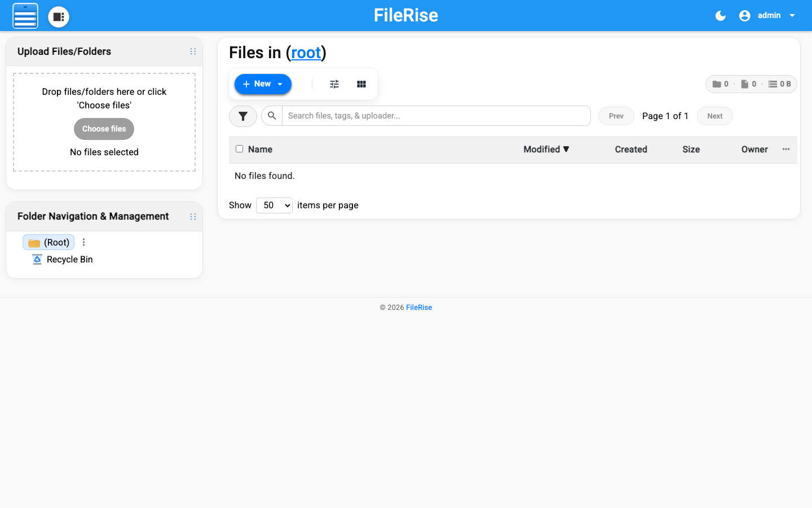The image size is (812, 508).
Task: Click the FileRise server logo icon
Action: [x=25, y=16]
